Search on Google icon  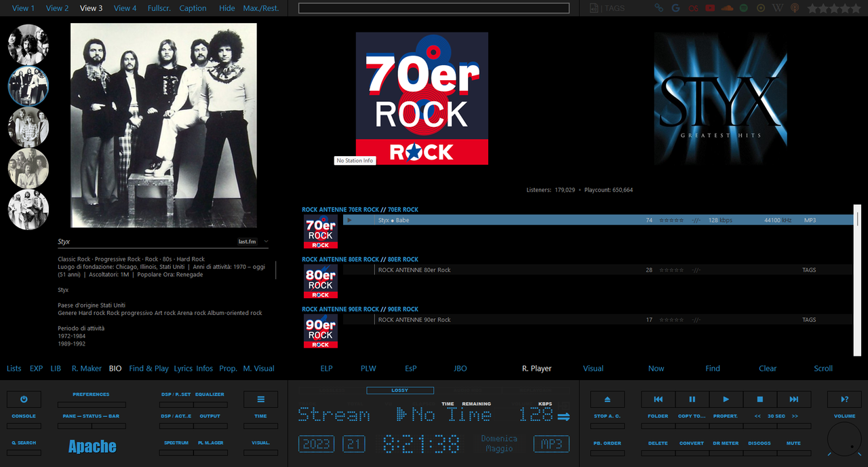tap(675, 8)
